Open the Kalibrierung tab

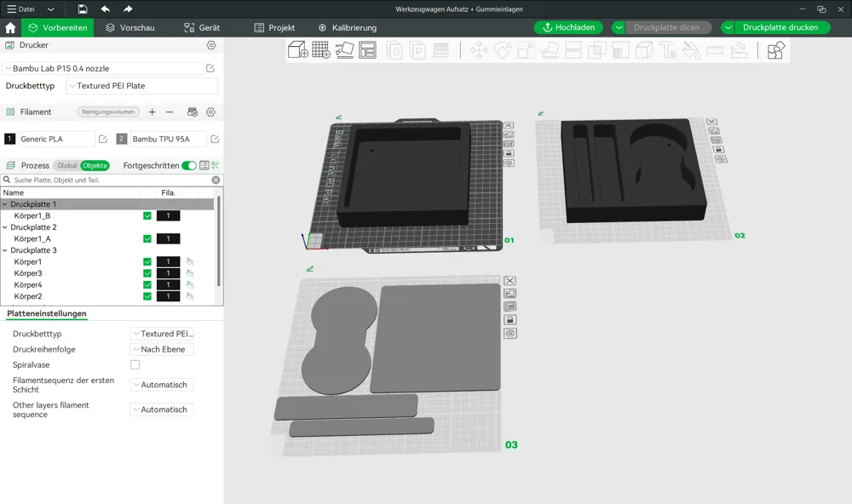(x=348, y=28)
